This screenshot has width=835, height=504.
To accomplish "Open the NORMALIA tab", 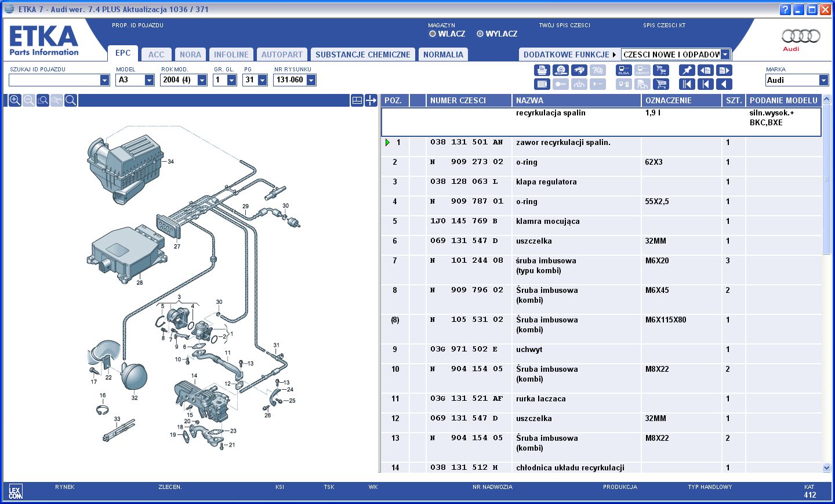I will coord(443,55).
